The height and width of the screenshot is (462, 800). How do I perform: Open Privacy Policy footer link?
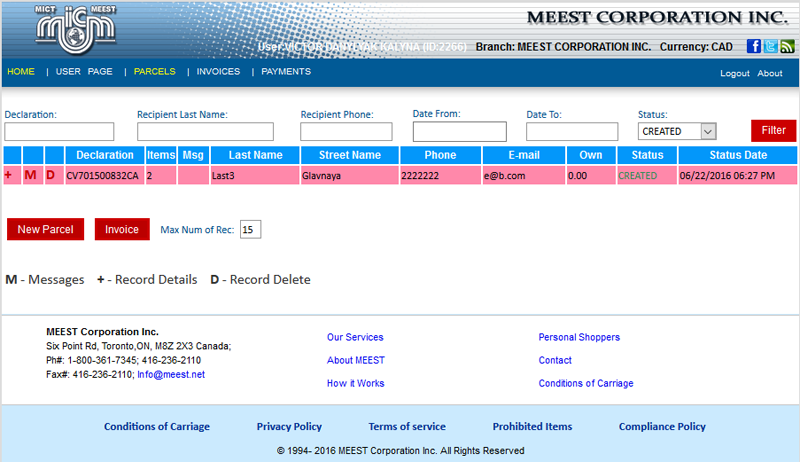point(289,426)
